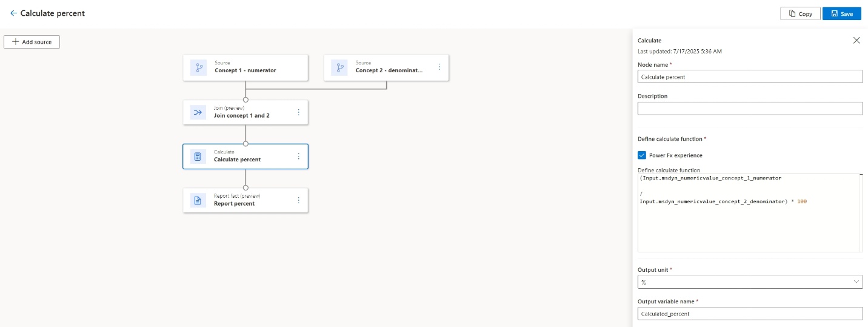Open more options for Report percent node

coord(298,200)
